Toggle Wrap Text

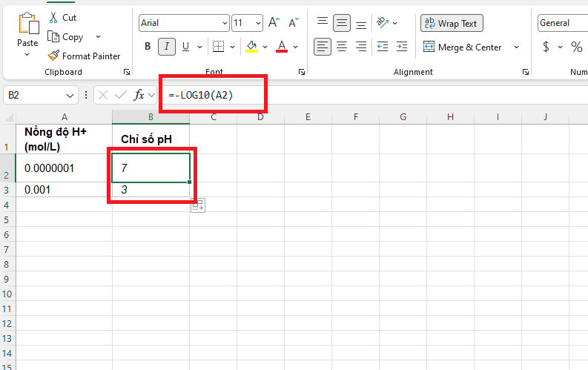point(452,23)
